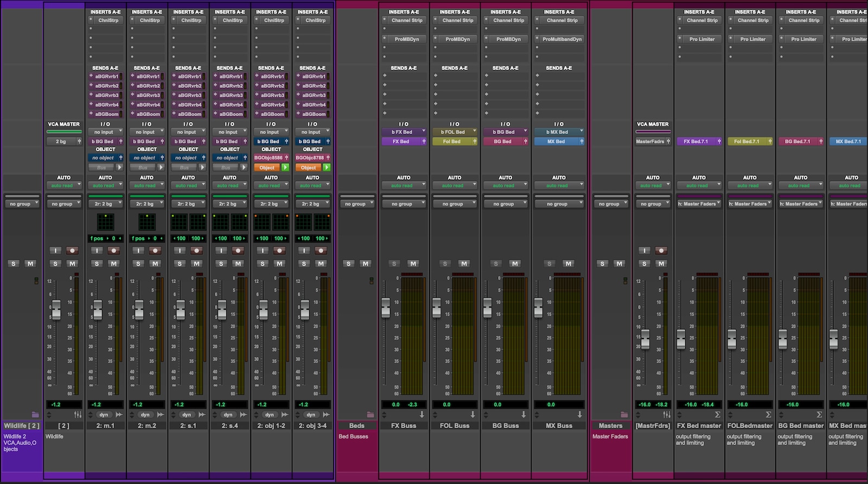The image size is (868, 484).
Task: Click the VCA fader icon on [MastrFdrs] track
Action: click(667, 415)
